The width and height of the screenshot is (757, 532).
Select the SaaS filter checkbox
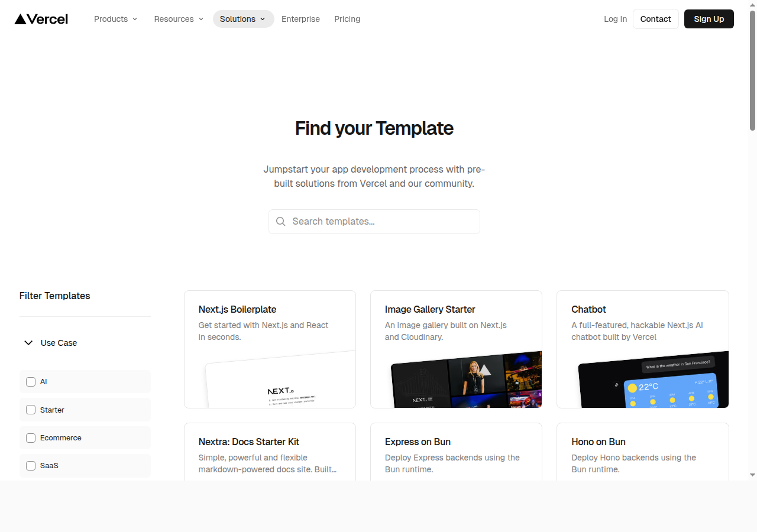(31, 466)
